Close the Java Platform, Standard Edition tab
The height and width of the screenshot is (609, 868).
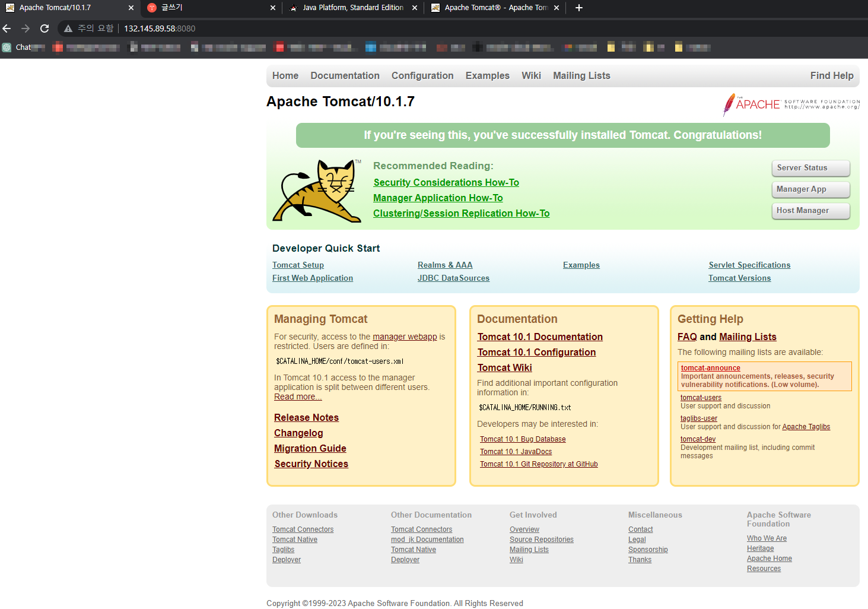[x=415, y=8]
